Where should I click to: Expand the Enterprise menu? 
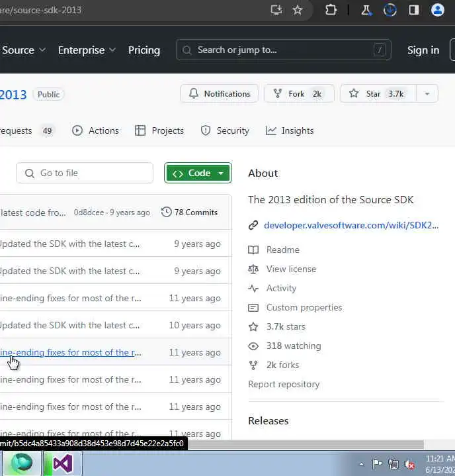pos(87,50)
